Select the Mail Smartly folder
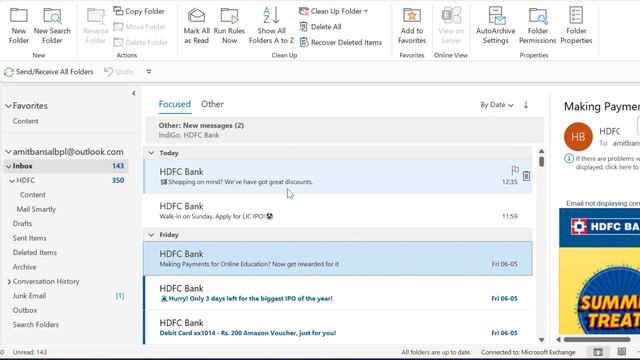This screenshot has width=640, height=360. point(36,209)
